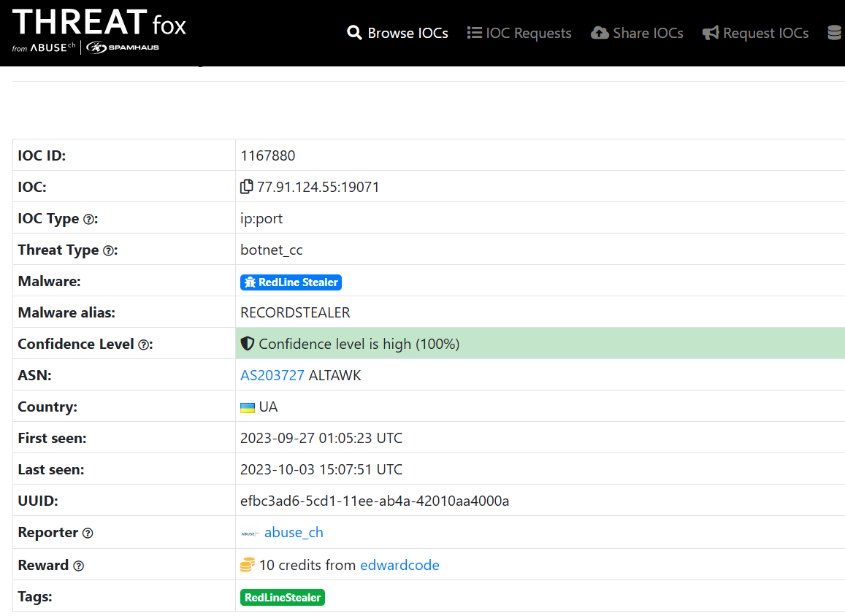
Task: Select last seen timestamp 2023-10-03 15:07:51 UTC
Action: [321, 469]
